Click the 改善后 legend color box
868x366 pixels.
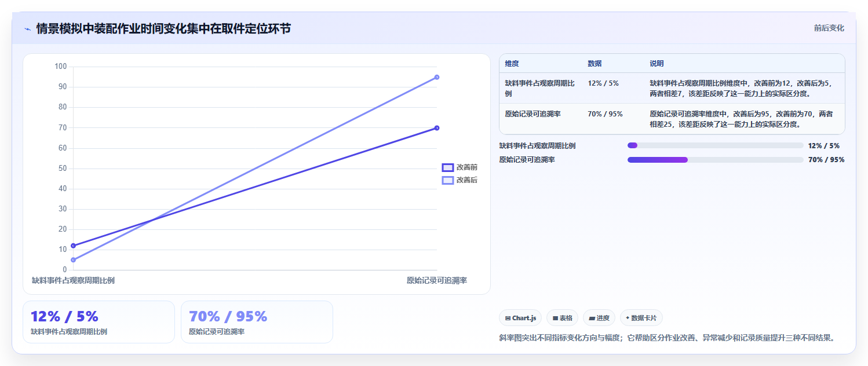click(x=448, y=180)
